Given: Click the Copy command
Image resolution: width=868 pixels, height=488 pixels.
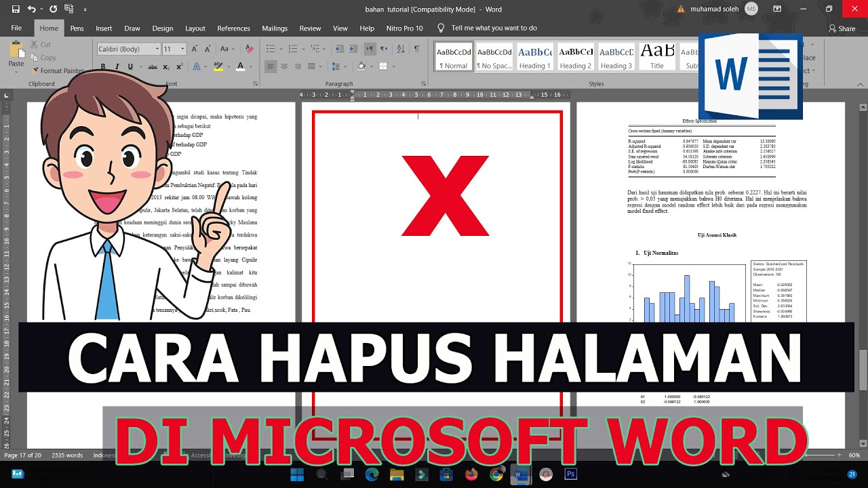Looking at the screenshot, I should pos(43,58).
